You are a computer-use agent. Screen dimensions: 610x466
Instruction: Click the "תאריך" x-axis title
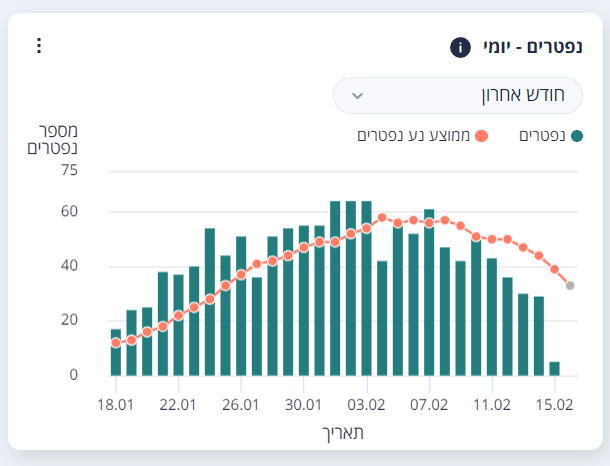point(342,433)
